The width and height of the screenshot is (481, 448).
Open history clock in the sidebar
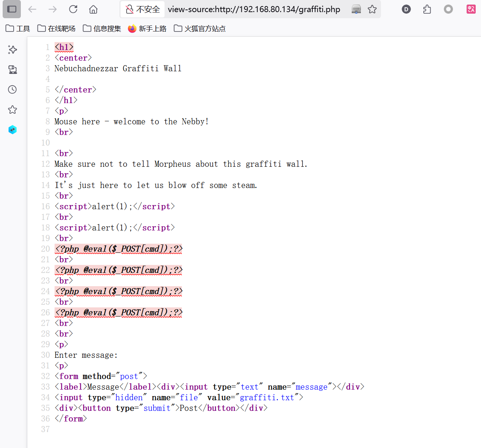13,89
